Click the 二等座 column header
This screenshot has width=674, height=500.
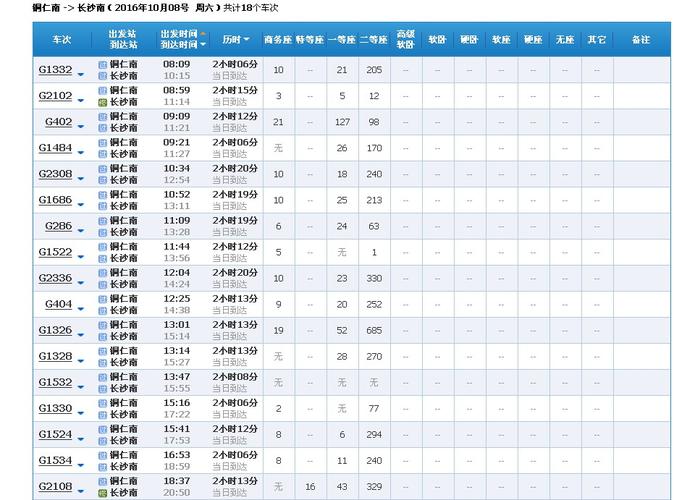(x=374, y=40)
